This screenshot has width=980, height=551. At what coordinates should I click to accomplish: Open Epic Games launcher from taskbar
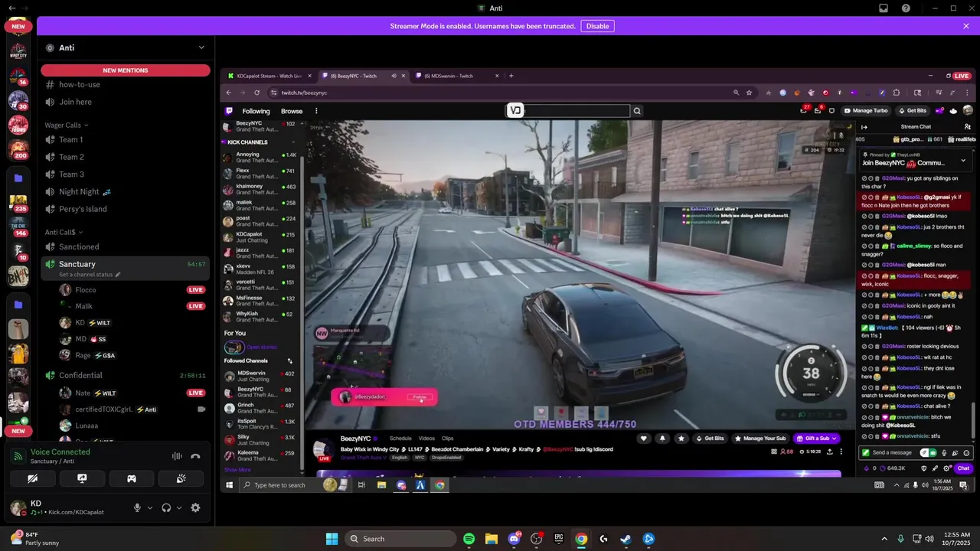[559, 539]
